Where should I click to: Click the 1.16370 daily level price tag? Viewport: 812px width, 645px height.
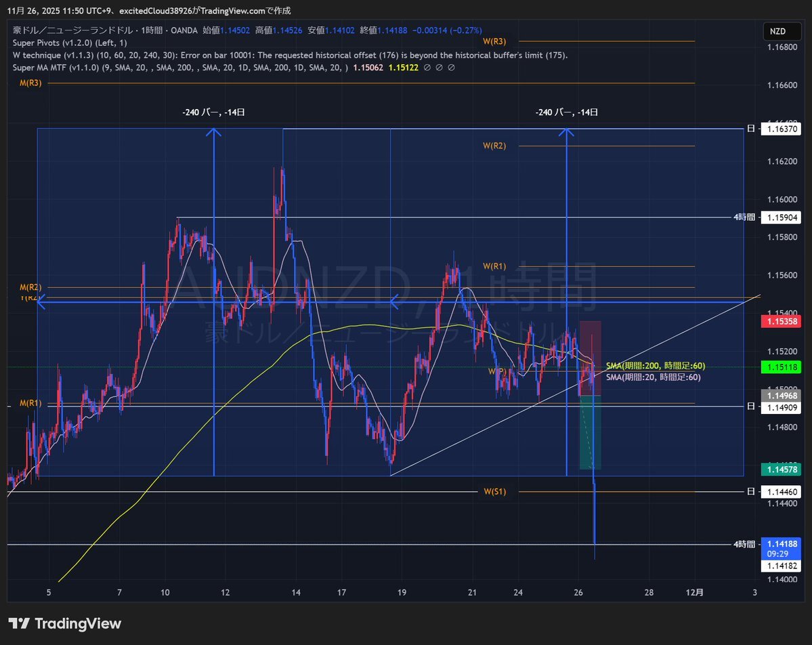pyautogui.click(x=781, y=129)
